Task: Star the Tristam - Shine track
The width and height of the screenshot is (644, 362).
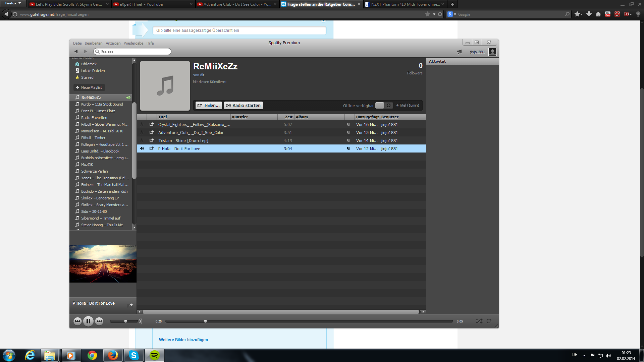Action: (x=142, y=140)
